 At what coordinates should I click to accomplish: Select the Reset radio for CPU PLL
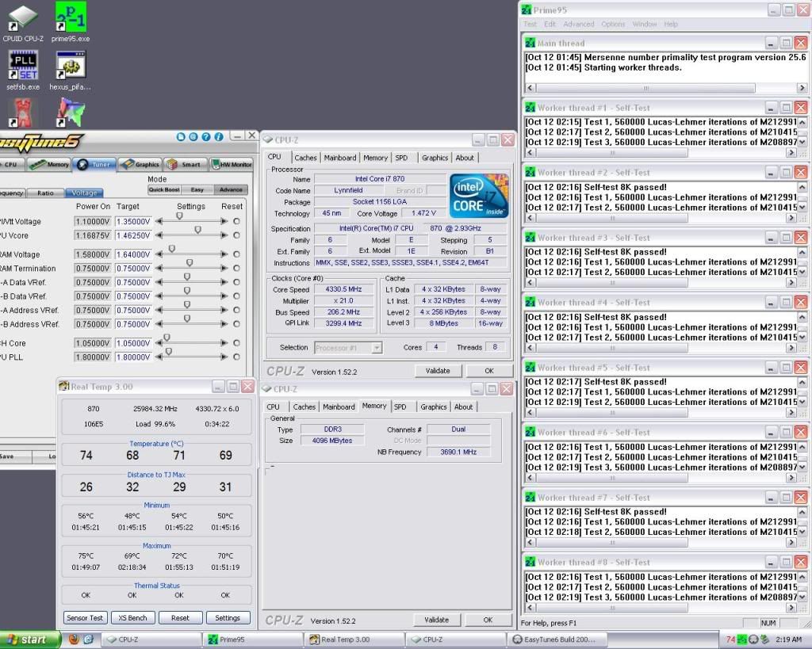coord(236,357)
